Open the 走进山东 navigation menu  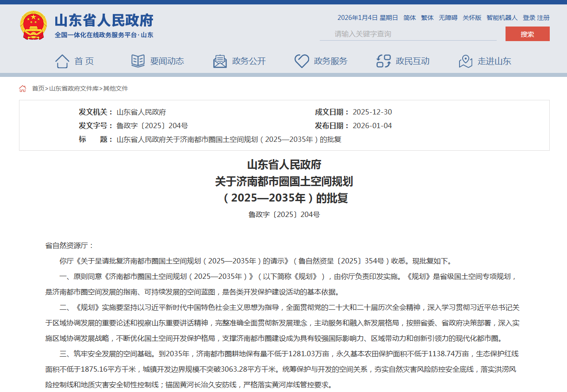pyautogui.click(x=494, y=61)
